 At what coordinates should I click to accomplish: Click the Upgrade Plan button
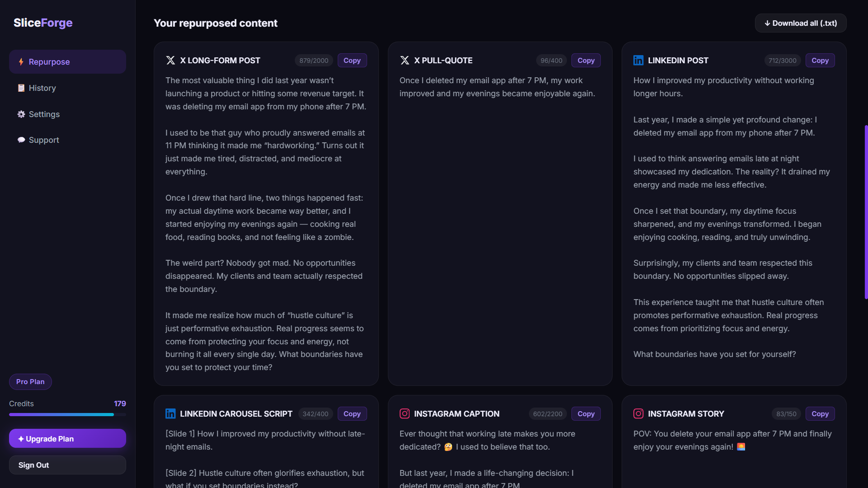67,439
